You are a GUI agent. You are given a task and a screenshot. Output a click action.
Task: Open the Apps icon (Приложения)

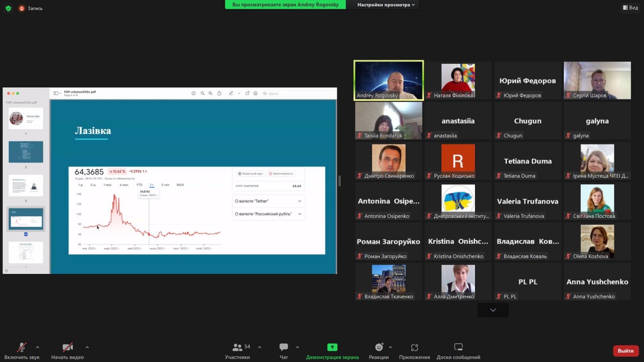point(414,347)
